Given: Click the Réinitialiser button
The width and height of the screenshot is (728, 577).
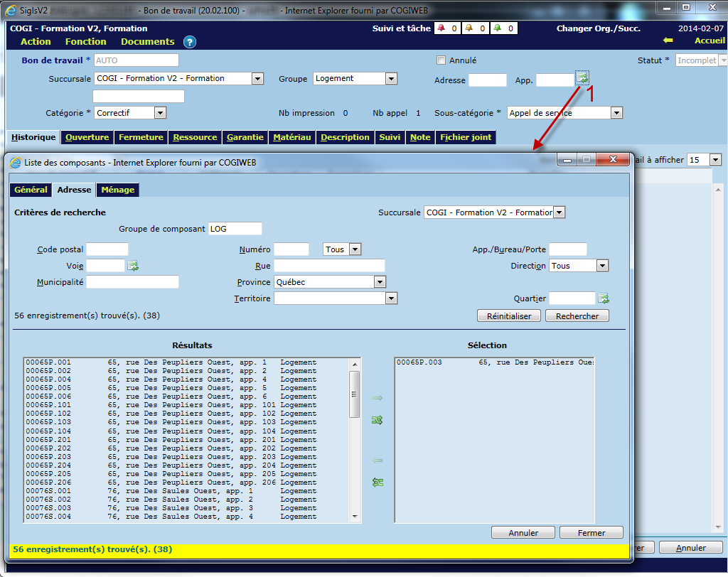Looking at the screenshot, I should [x=508, y=316].
